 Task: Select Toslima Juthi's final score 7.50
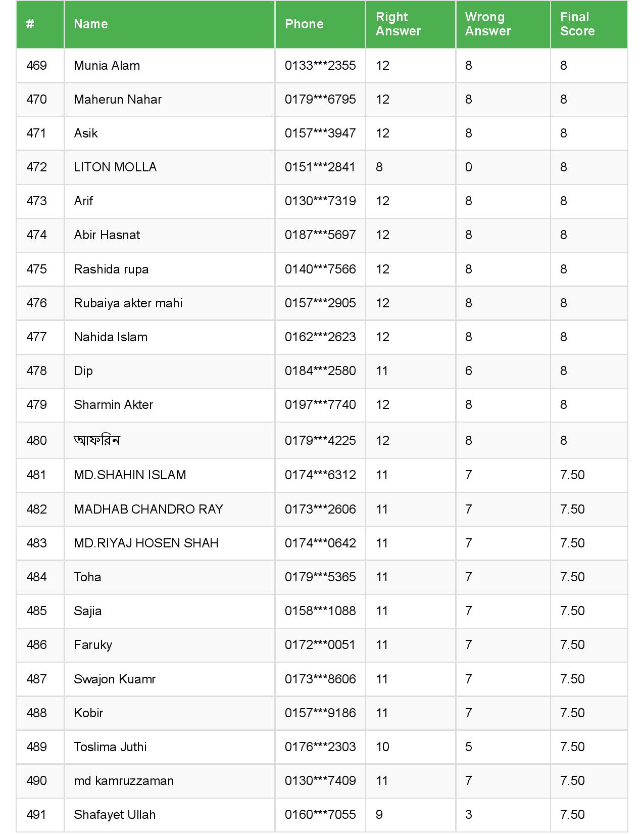tap(572, 747)
